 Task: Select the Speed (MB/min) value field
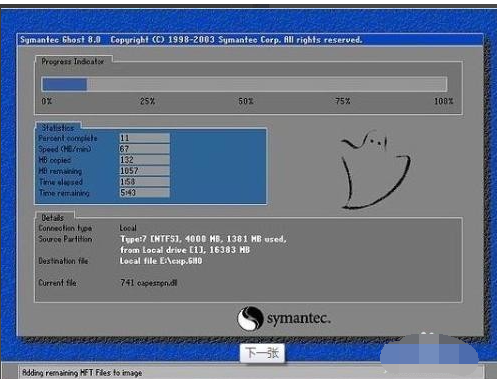145,149
